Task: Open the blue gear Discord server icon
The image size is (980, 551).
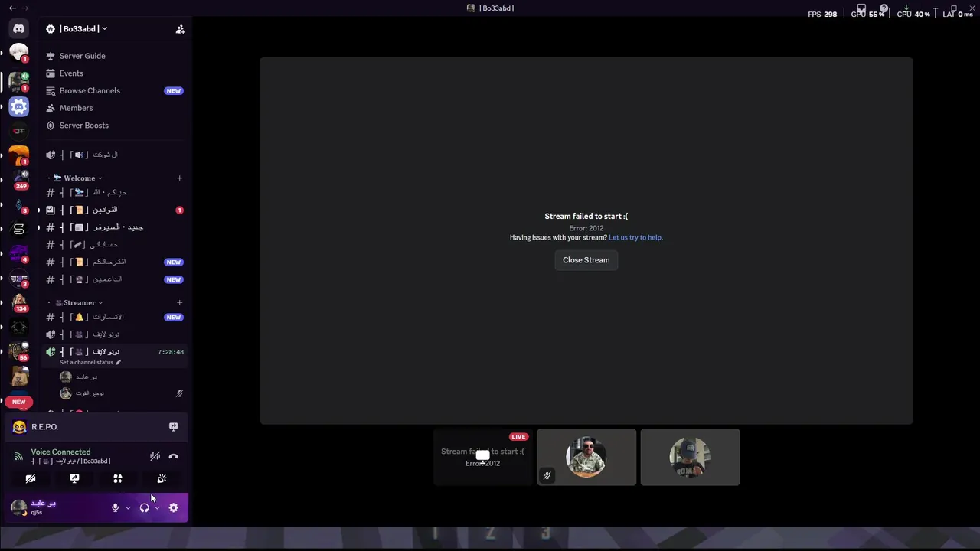Action: (19, 106)
